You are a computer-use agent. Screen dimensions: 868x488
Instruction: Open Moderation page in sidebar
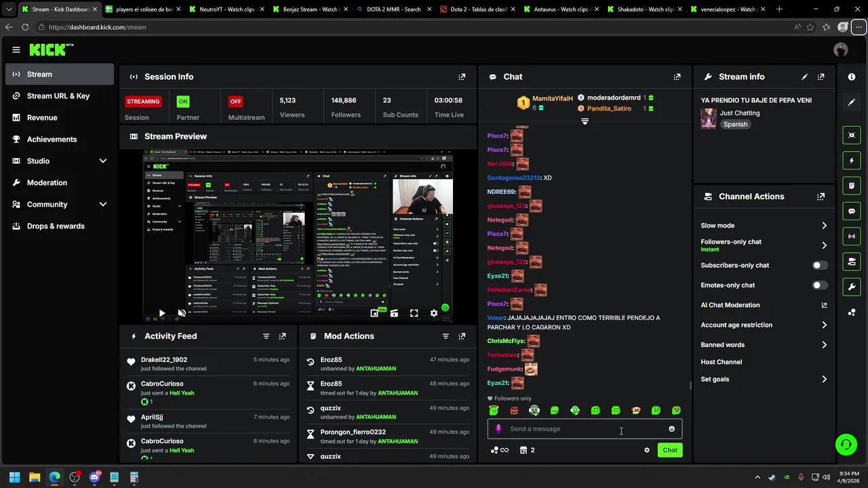(x=60, y=182)
